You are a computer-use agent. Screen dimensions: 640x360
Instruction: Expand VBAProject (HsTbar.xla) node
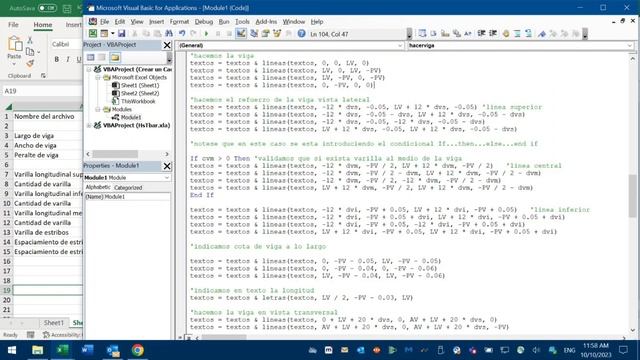point(89,125)
